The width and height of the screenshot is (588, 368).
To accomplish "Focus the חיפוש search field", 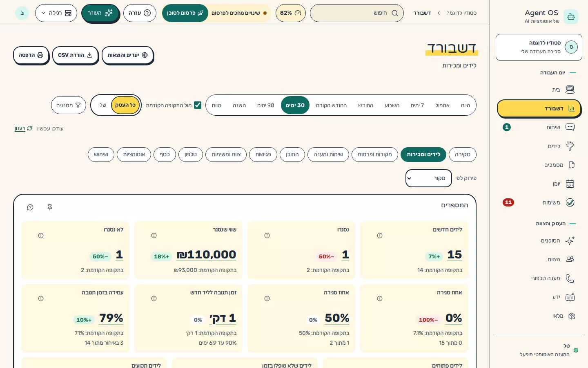I will tap(357, 13).
